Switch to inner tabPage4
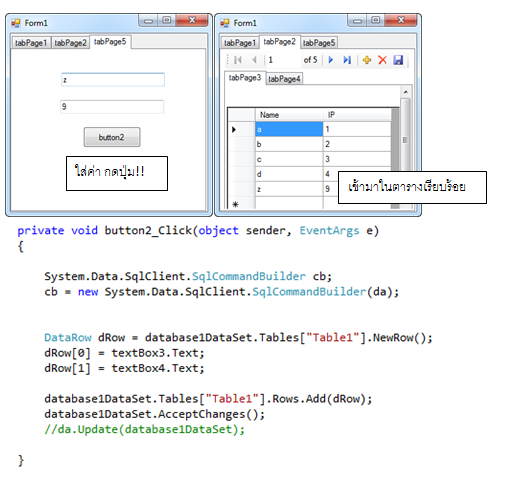Image resolution: width=510 pixels, height=482 pixels. coord(284,79)
